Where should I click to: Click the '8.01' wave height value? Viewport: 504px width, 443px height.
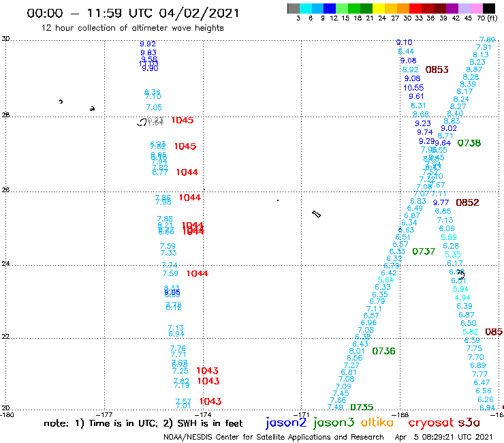click(x=357, y=351)
